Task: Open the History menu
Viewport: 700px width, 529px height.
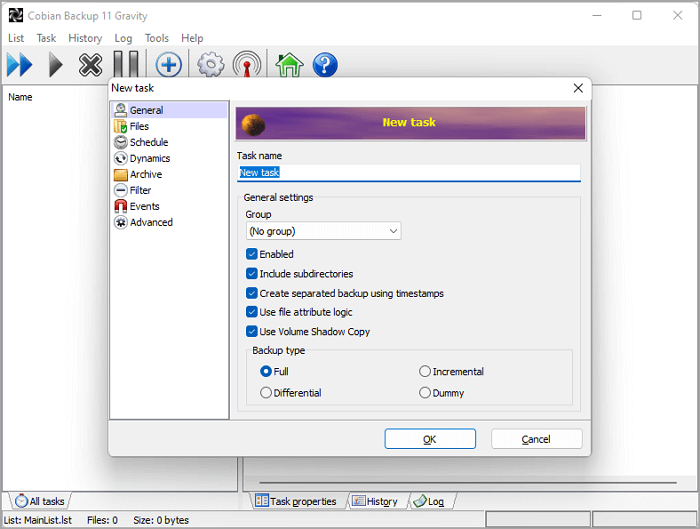Action: 85,38
